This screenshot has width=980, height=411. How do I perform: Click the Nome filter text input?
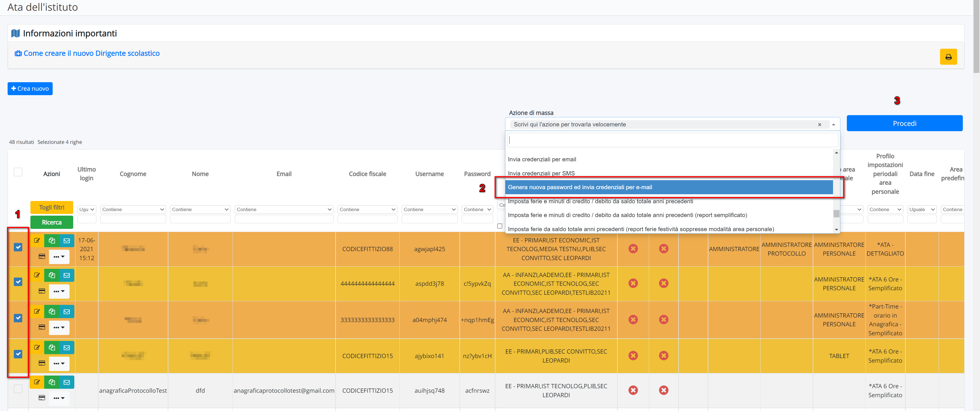click(200, 219)
